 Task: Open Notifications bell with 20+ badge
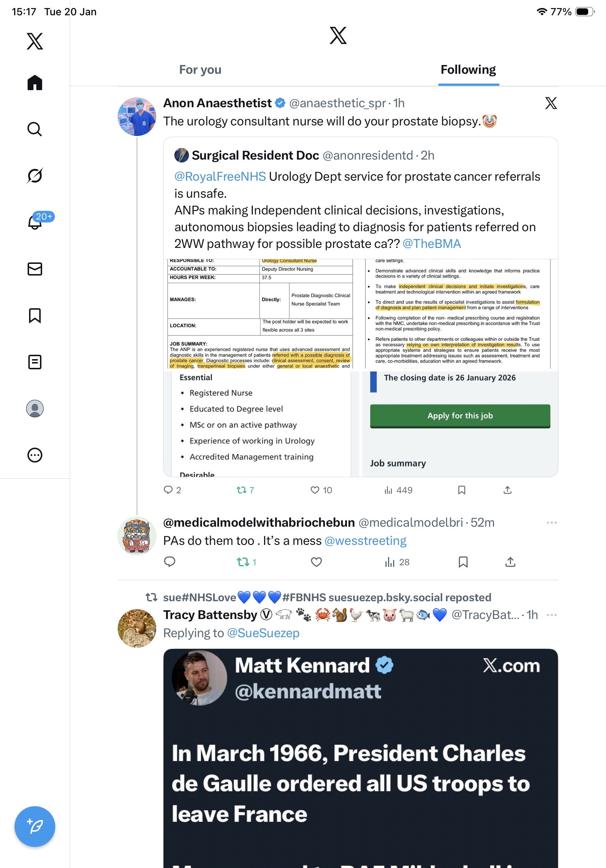[35, 222]
